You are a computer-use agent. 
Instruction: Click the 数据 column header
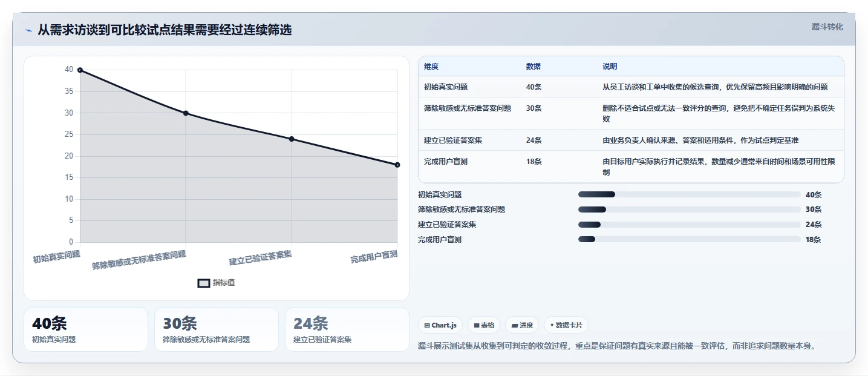[x=534, y=67]
